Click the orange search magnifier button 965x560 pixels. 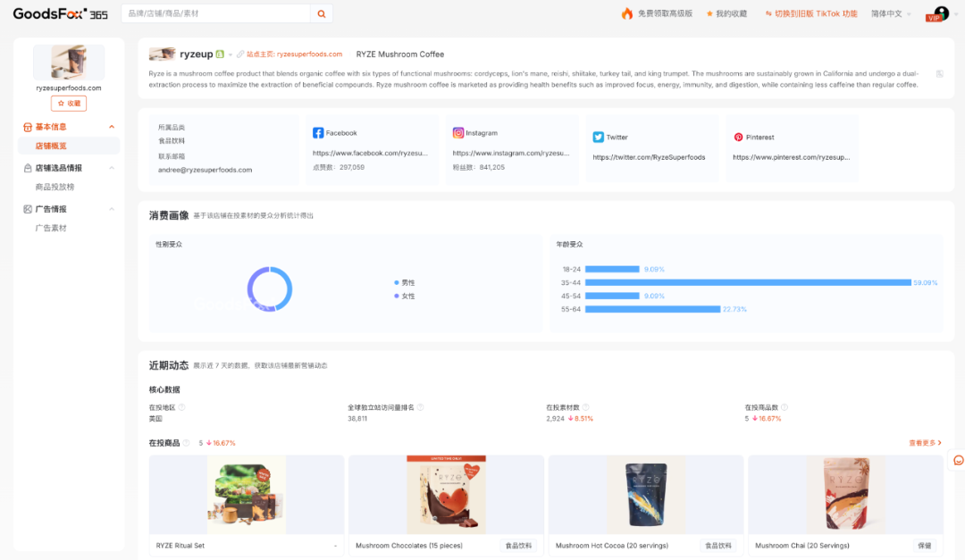pyautogui.click(x=322, y=13)
